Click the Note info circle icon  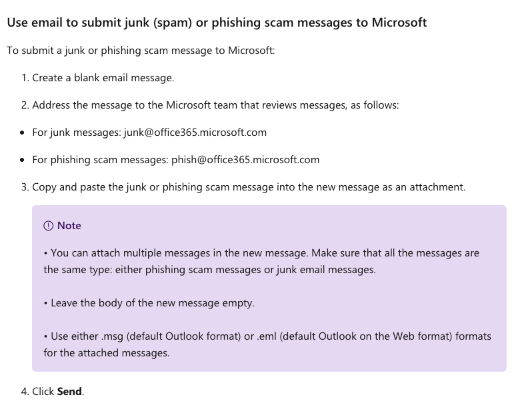coord(48,226)
